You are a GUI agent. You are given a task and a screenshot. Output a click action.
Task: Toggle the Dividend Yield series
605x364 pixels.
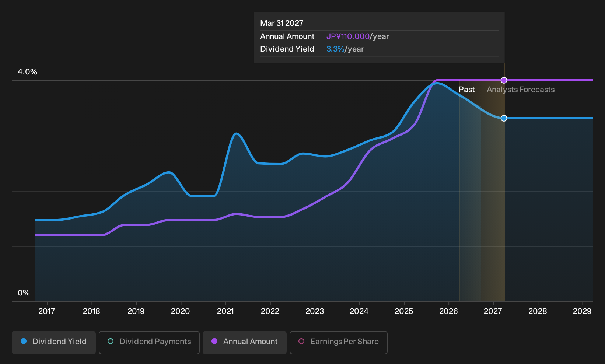coord(54,343)
